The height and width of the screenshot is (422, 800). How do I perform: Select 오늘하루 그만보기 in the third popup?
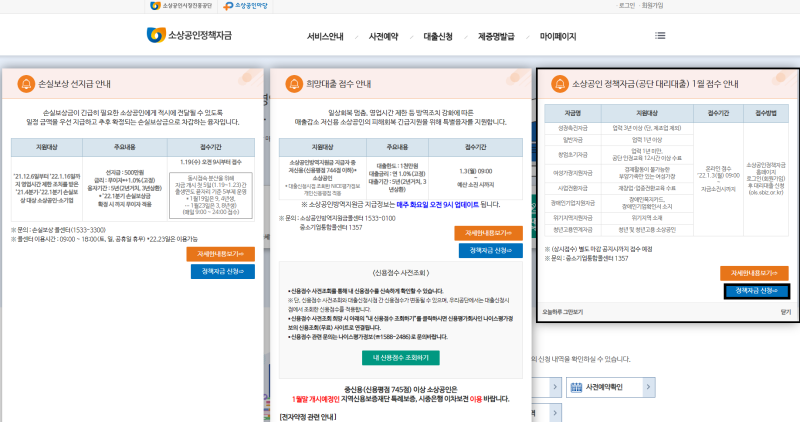[562, 312]
